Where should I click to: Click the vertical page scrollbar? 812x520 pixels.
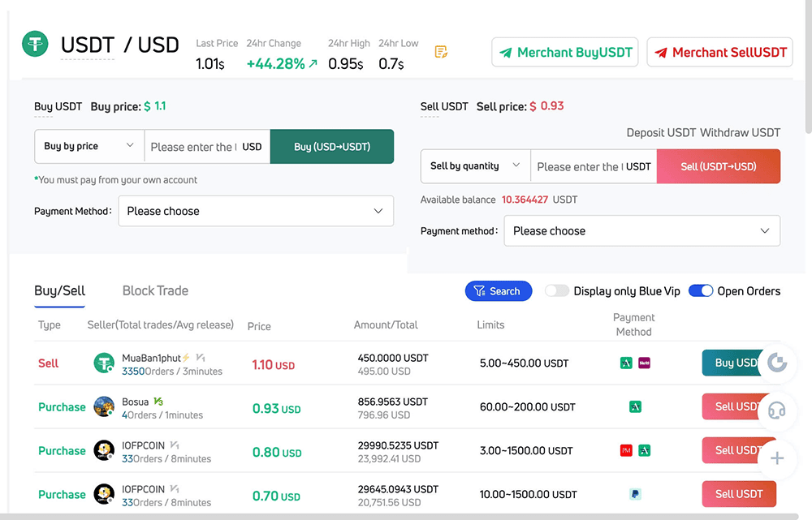pos(809,67)
